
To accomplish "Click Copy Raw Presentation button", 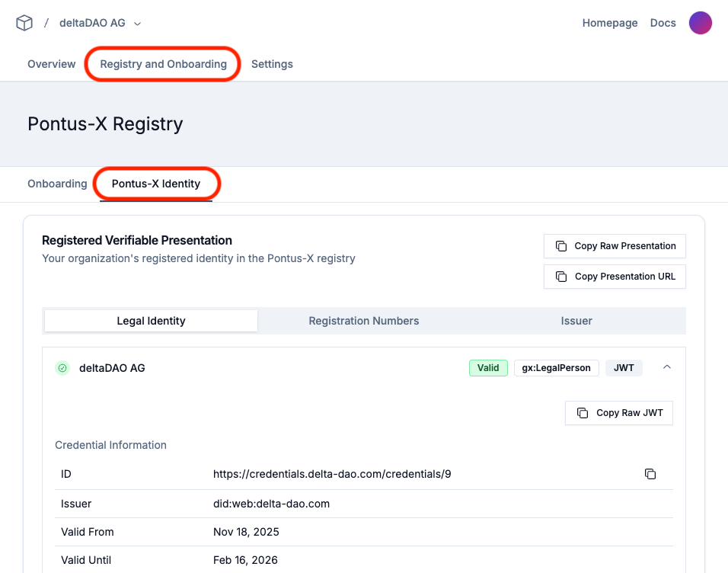I will click(x=615, y=246).
